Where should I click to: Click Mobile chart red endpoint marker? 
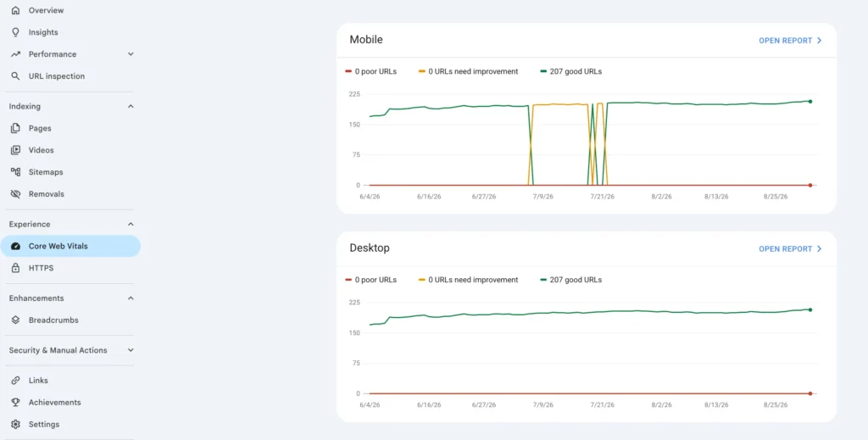[x=810, y=185]
